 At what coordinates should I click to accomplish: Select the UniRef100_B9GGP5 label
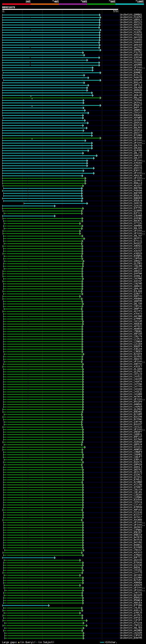point(131,80)
